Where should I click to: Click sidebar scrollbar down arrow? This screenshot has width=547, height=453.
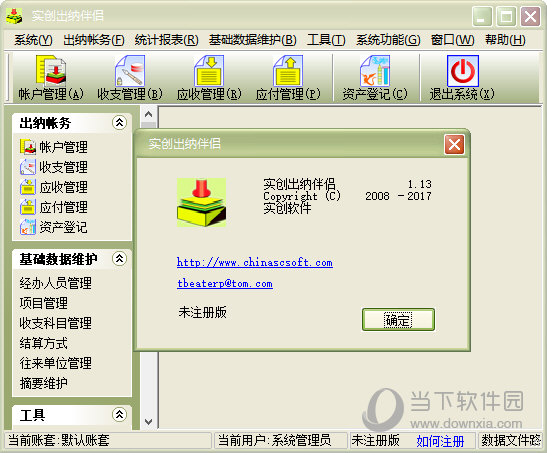click(149, 422)
